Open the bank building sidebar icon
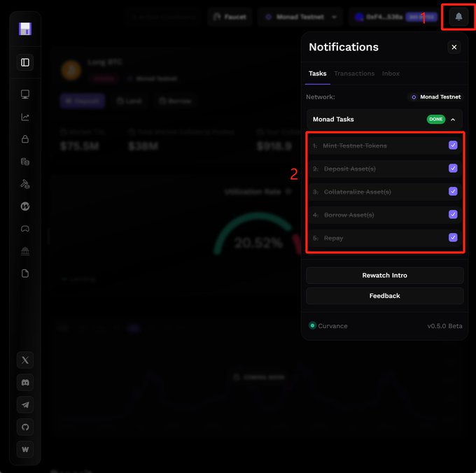476x473 pixels. (x=25, y=251)
